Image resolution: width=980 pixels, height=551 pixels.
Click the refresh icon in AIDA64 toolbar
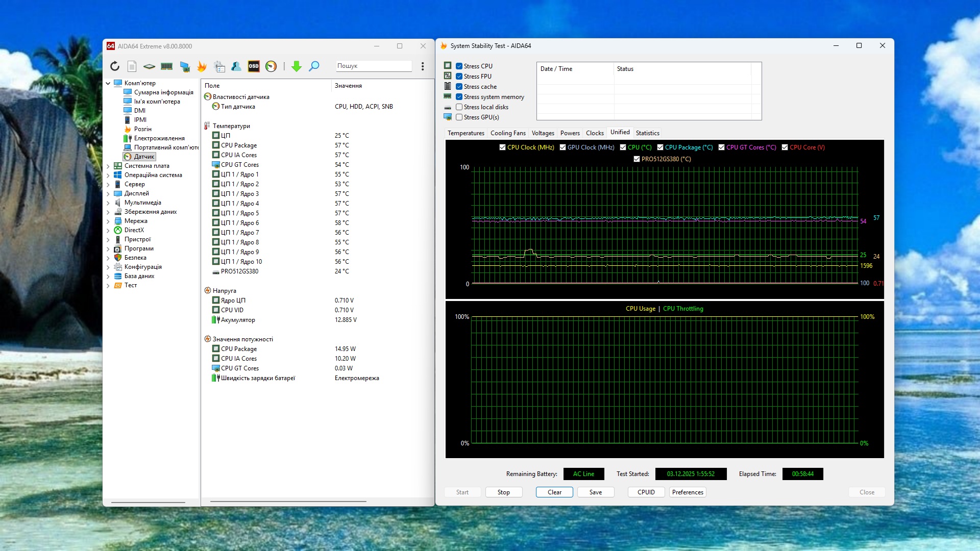[x=115, y=66]
